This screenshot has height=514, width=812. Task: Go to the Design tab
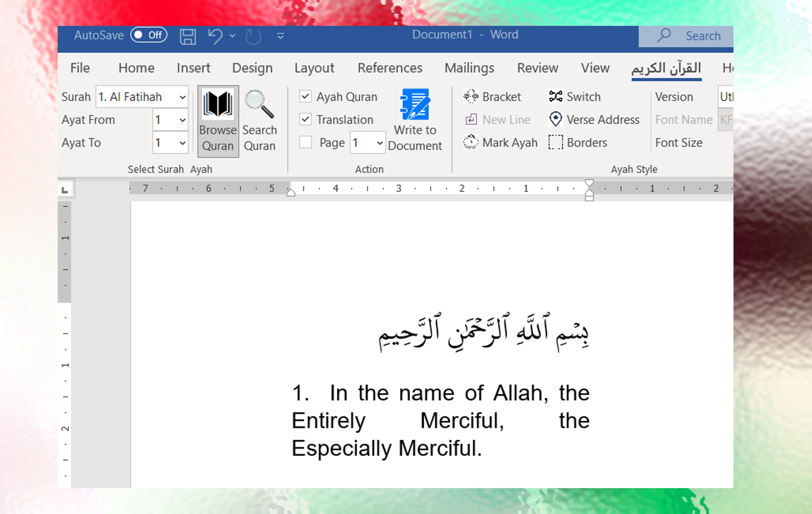252,68
